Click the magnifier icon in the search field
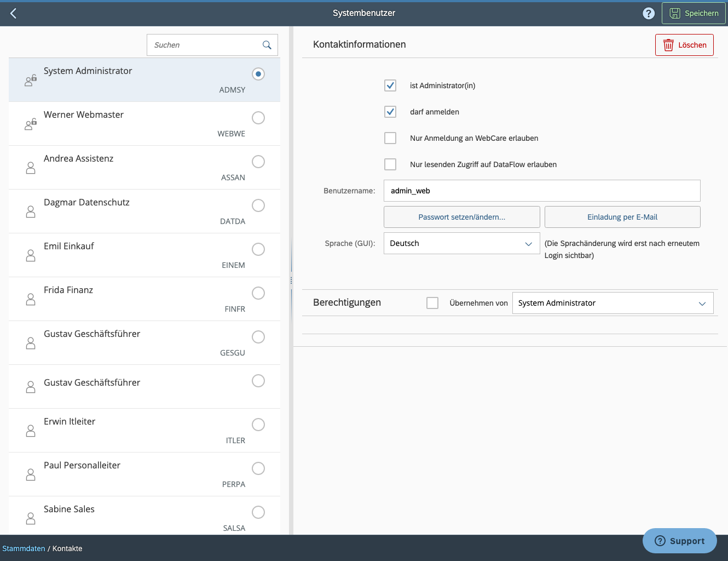This screenshot has height=561, width=728. coord(267,45)
